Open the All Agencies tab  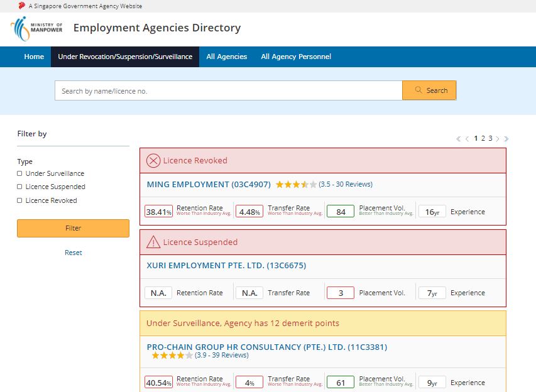coord(226,57)
